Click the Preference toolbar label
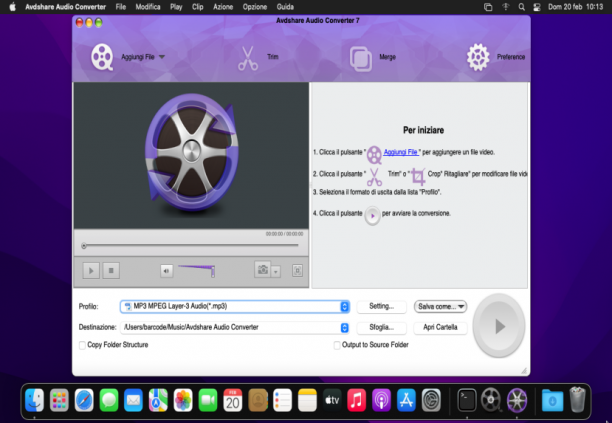 click(x=511, y=57)
